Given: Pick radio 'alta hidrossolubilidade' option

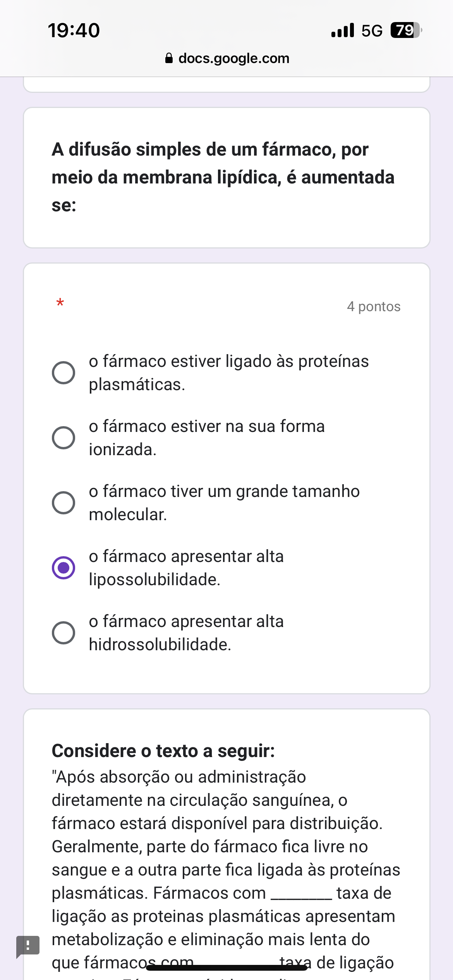Looking at the screenshot, I should (63, 633).
